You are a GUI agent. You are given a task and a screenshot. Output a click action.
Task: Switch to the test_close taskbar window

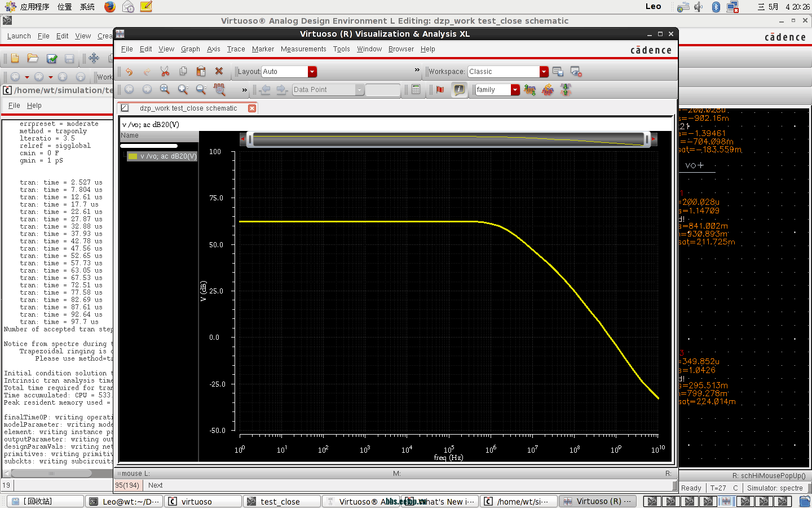pos(282,501)
